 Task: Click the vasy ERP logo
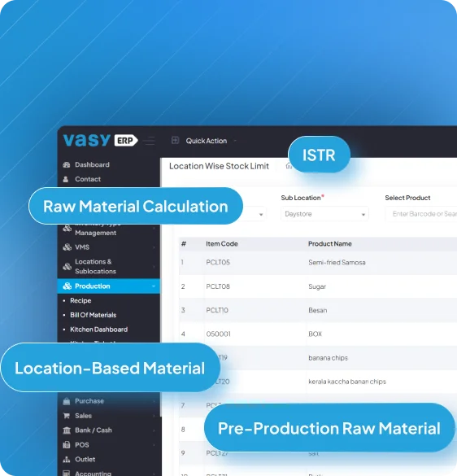tap(101, 140)
